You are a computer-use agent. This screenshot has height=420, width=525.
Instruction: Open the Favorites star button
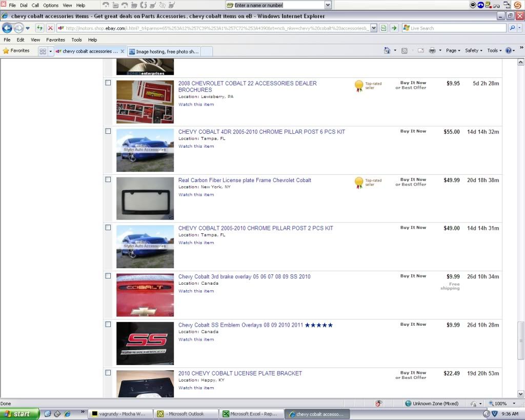click(16, 51)
